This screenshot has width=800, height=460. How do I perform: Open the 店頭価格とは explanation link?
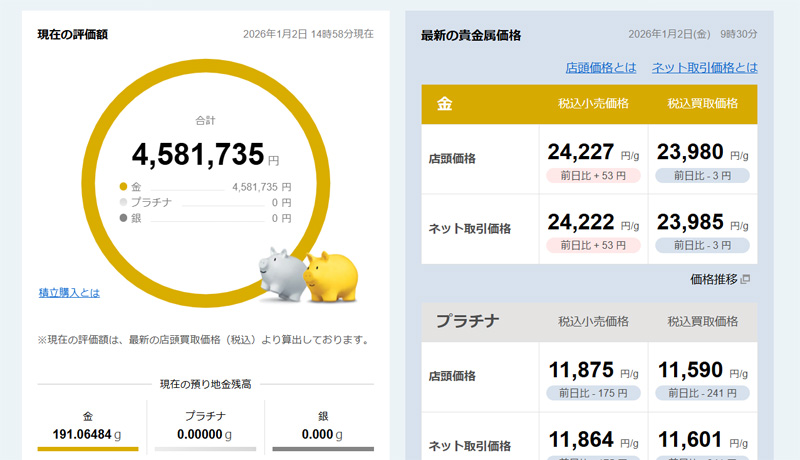(x=600, y=68)
